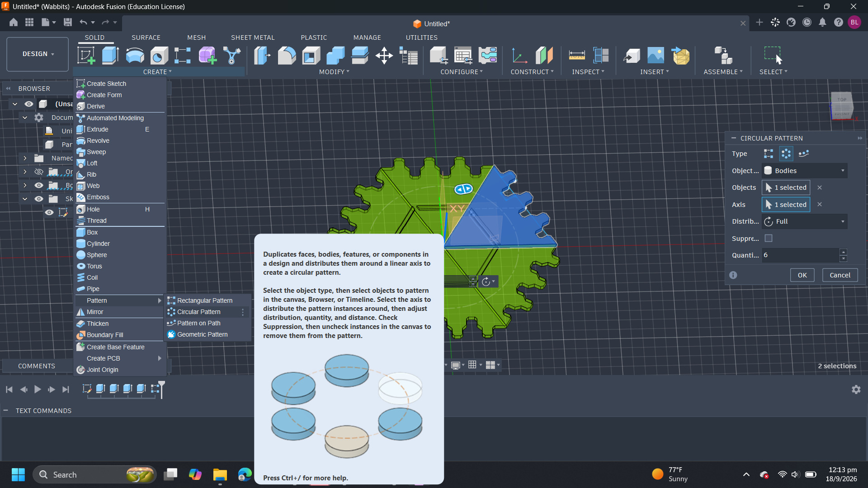The height and width of the screenshot is (488, 868).
Task: Play the timeline
Action: [x=38, y=389]
